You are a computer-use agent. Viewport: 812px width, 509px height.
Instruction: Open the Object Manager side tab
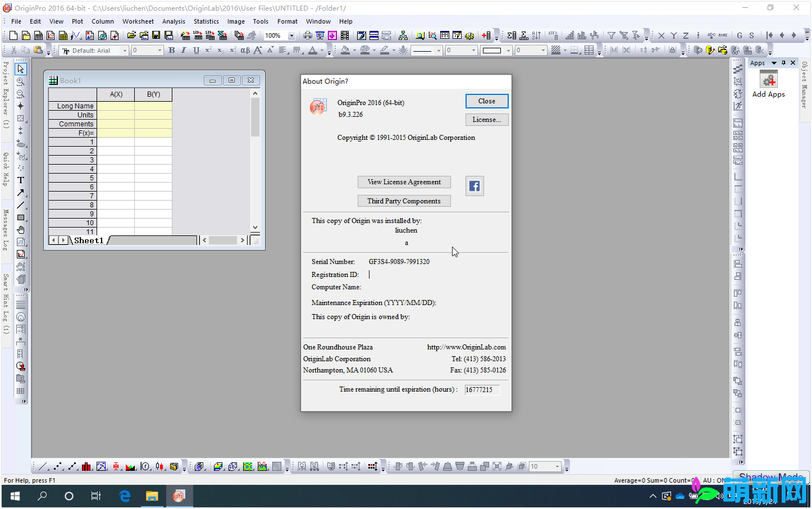click(x=804, y=85)
